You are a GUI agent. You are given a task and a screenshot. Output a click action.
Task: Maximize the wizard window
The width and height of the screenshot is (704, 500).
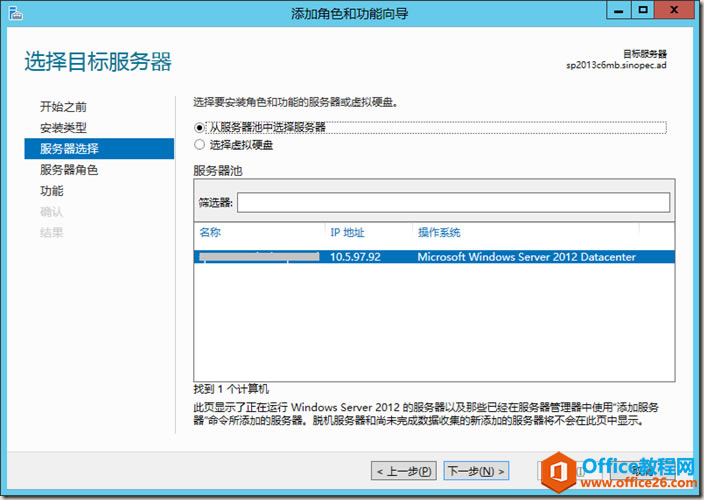tap(643, 10)
